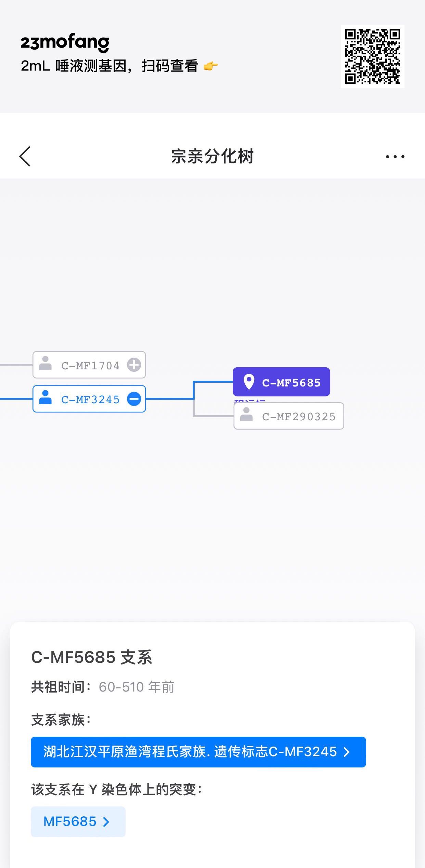Select the C-MF3245 node label
Viewport: 425px width, 868px height.
(x=90, y=399)
